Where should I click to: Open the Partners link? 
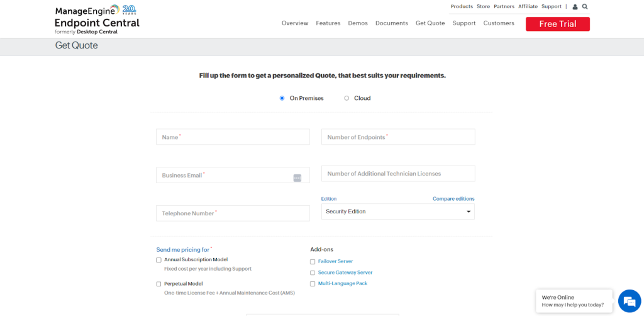504,6
